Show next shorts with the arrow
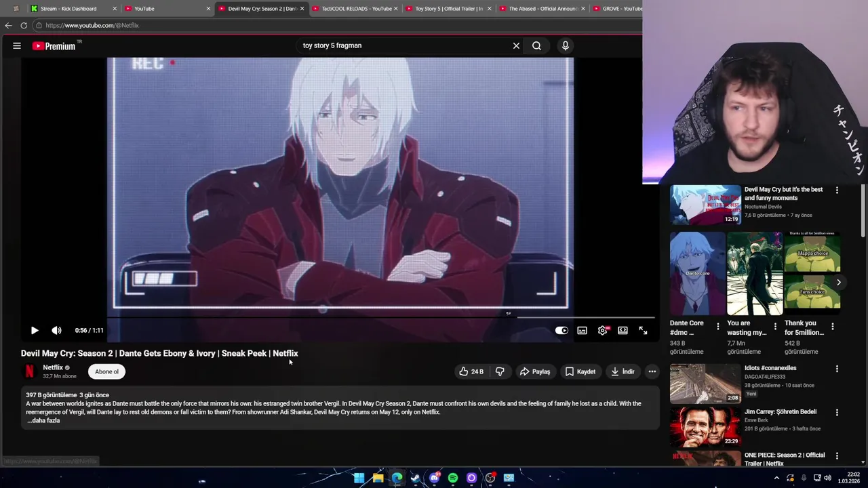868x488 pixels. coord(838,283)
